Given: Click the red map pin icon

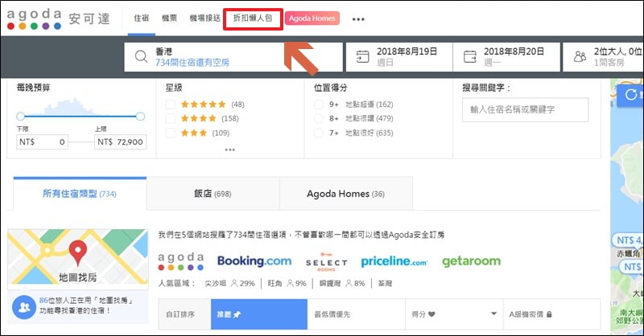Looking at the screenshot, I should [77, 252].
